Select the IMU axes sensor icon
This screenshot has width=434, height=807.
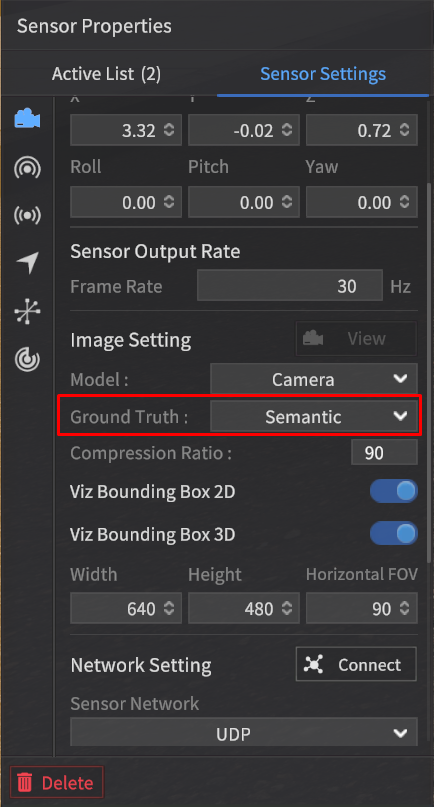click(x=27, y=311)
